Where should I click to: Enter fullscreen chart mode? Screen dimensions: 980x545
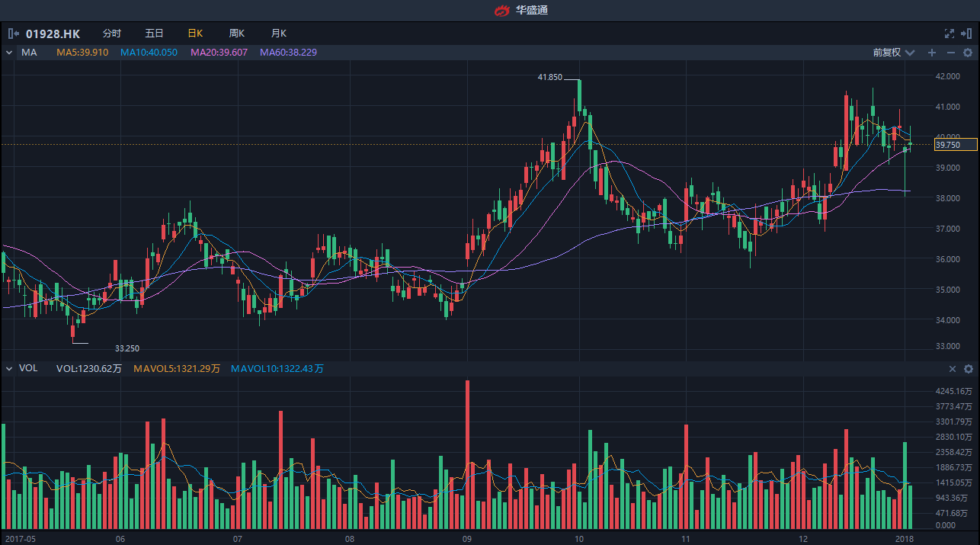point(949,34)
